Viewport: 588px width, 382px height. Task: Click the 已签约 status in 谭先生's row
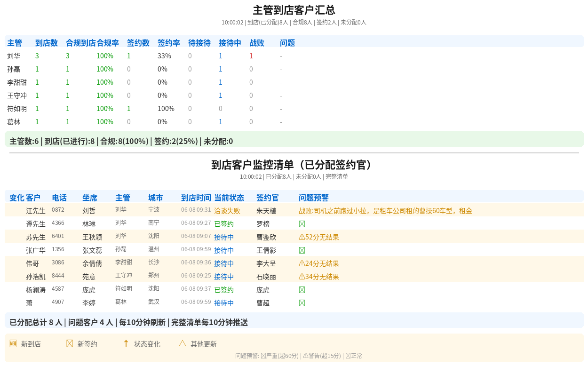224,224
